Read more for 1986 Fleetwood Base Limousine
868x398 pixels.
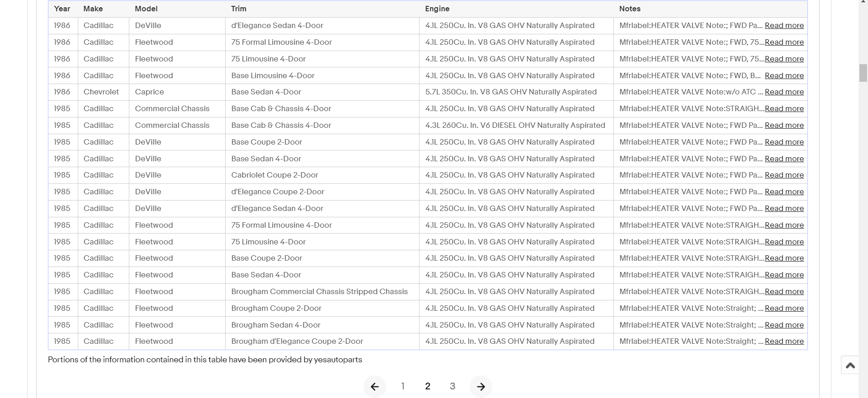coord(784,76)
